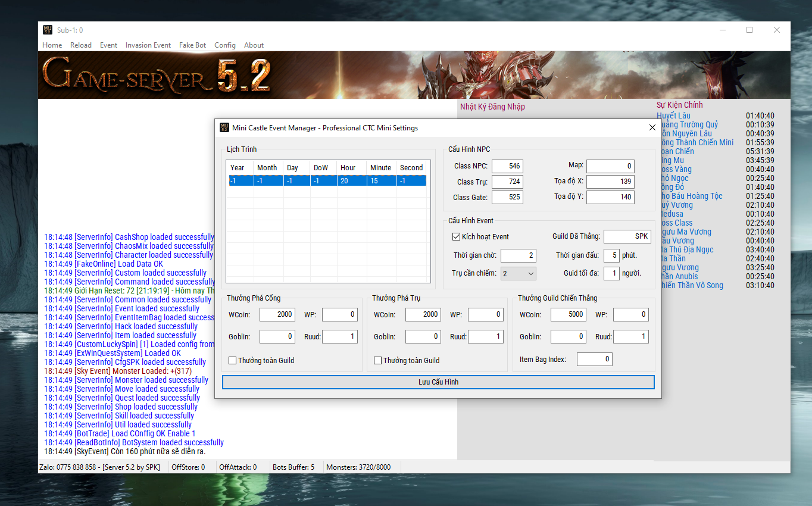Close the Mini Castle Event Manager dialog
Image resolution: width=812 pixels, height=506 pixels.
tap(652, 127)
